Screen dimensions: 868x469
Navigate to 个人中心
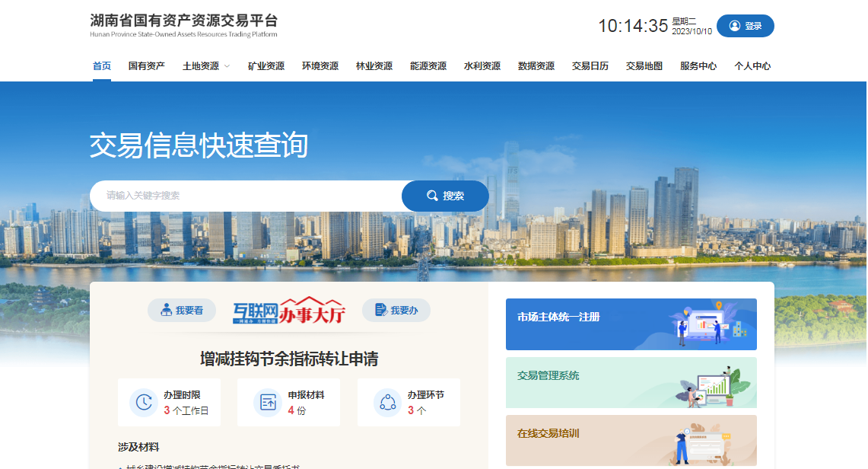pyautogui.click(x=752, y=66)
